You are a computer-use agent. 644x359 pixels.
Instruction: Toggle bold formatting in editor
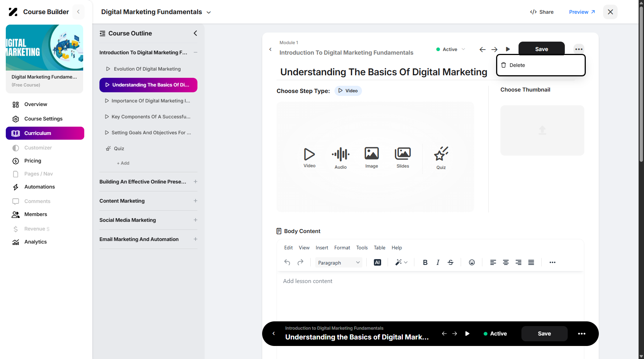[425, 262]
